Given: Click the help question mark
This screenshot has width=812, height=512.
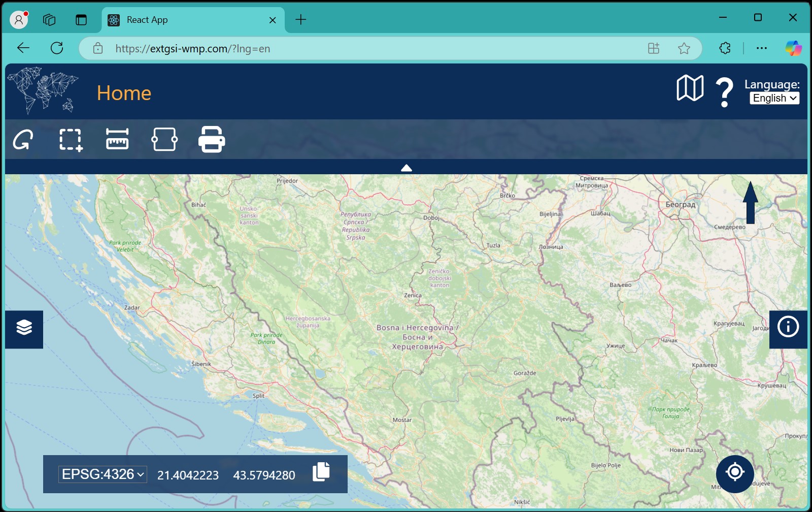Looking at the screenshot, I should pyautogui.click(x=724, y=91).
